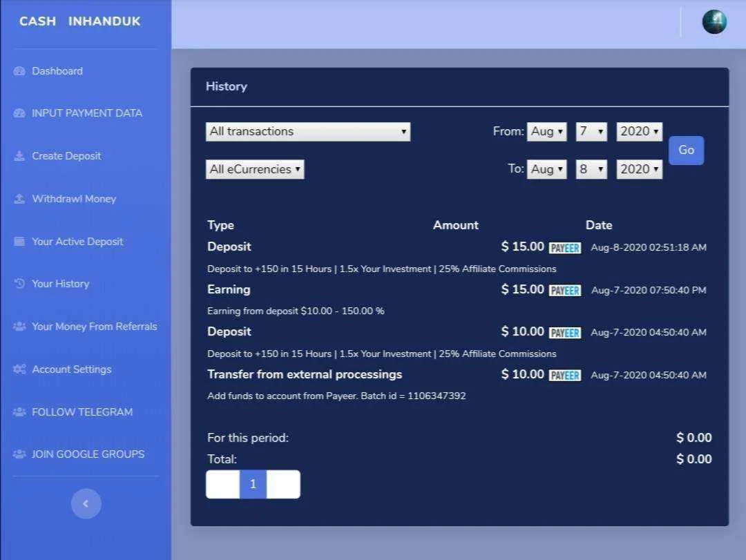The height and width of the screenshot is (560, 746).
Task: Click the CASH INHANDUK brand logo
Action: tap(80, 21)
